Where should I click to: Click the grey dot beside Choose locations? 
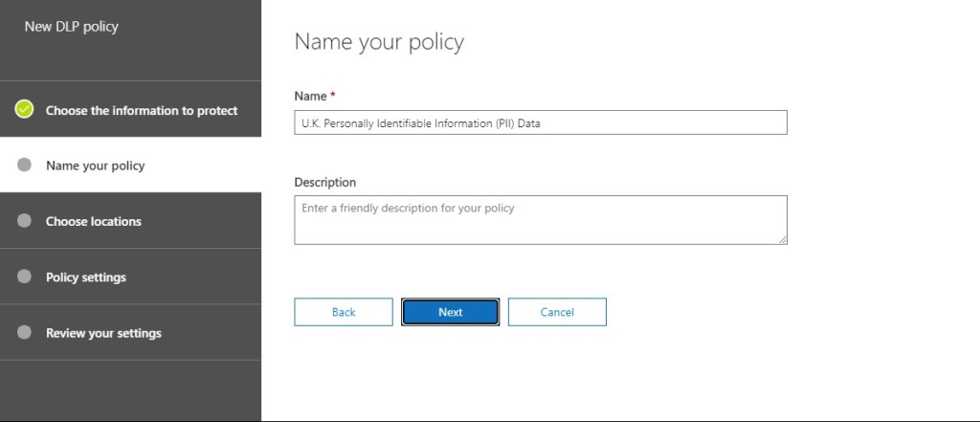(x=25, y=220)
